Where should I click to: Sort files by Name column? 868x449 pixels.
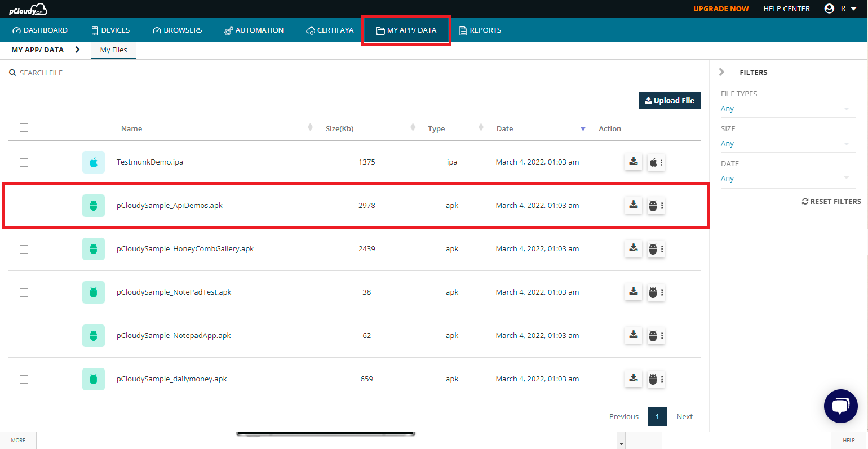(310, 127)
